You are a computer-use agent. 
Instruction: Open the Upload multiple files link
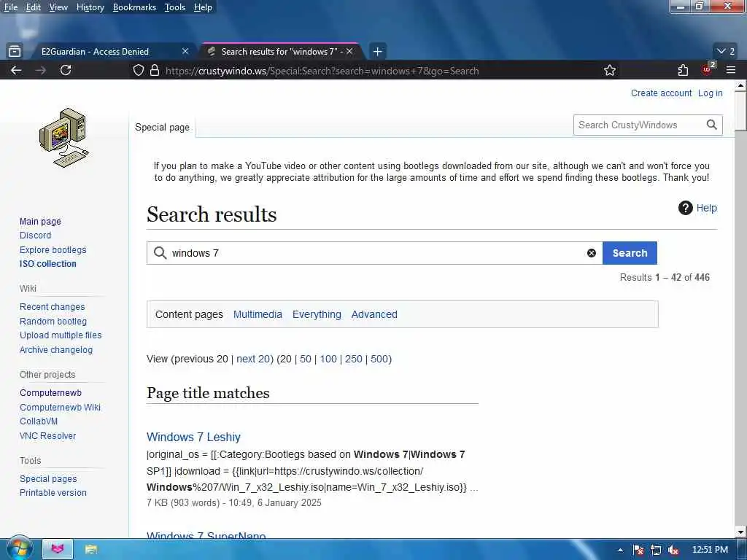coord(61,335)
